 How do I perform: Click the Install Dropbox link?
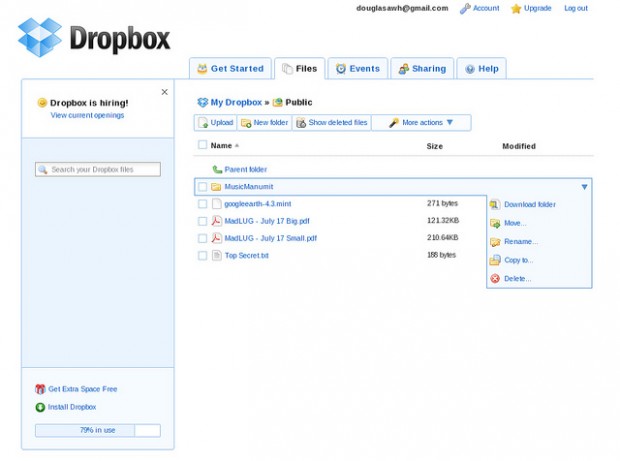coord(72,407)
